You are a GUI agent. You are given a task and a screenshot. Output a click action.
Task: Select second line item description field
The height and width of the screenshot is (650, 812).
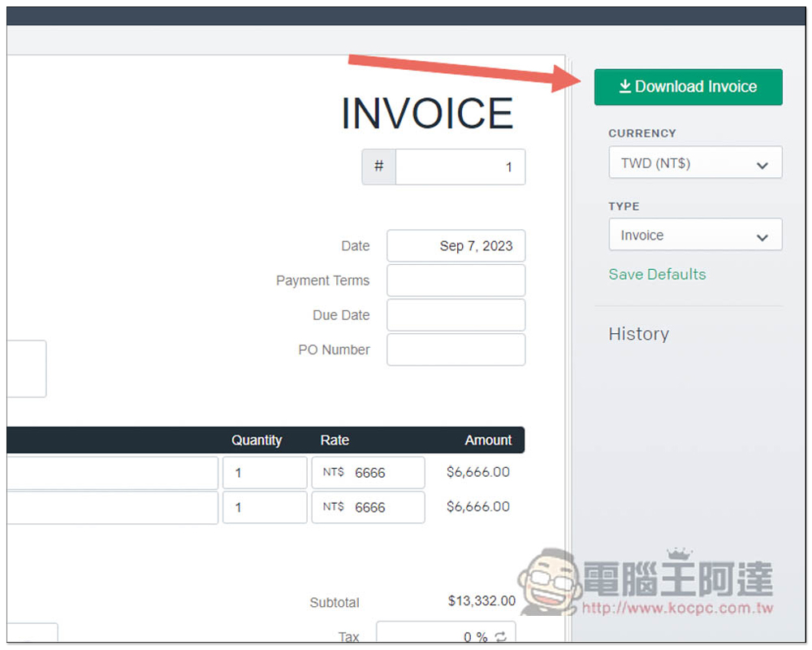coord(112,508)
